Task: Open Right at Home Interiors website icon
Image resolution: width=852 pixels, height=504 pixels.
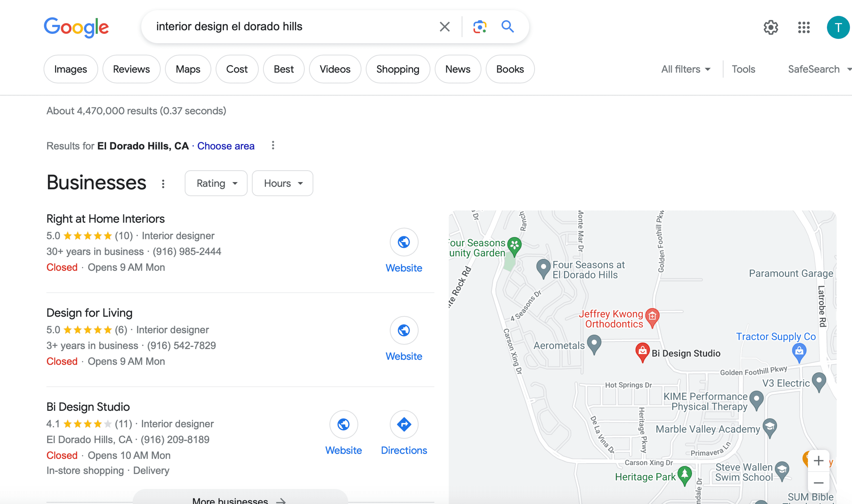Action: [404, 242]
